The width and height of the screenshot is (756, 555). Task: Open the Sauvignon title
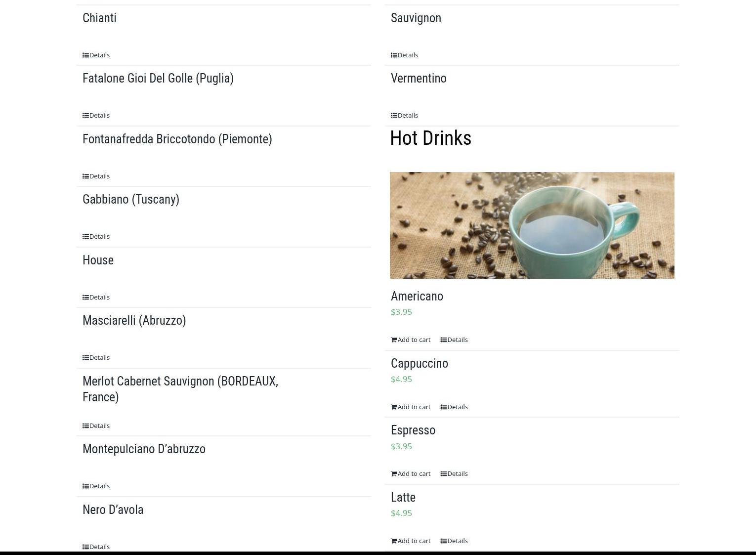(416, 18)
